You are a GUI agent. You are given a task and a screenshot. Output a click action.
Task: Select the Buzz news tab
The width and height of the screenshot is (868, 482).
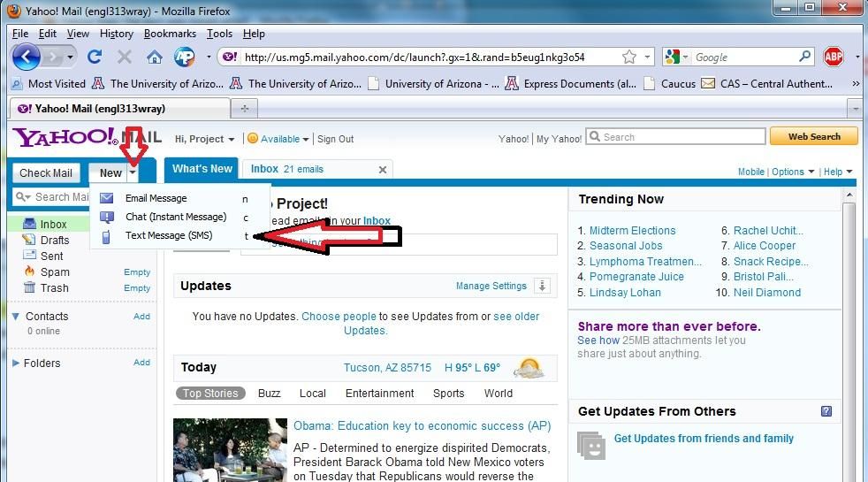(269, 394)
